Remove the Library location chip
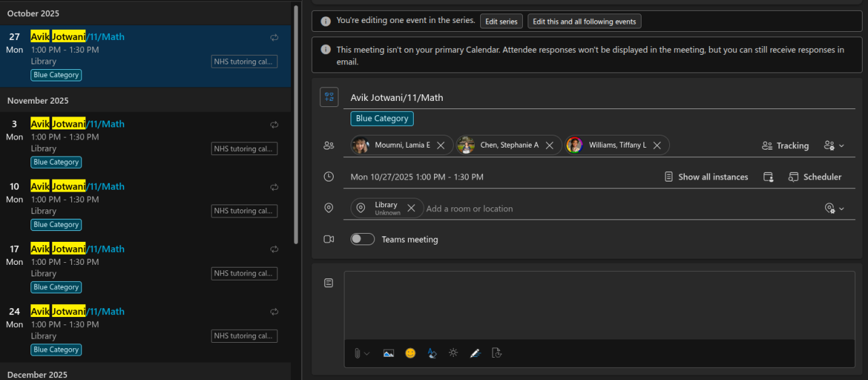The width and height of the screenshot is (868, 380). (x=411, y=209)
